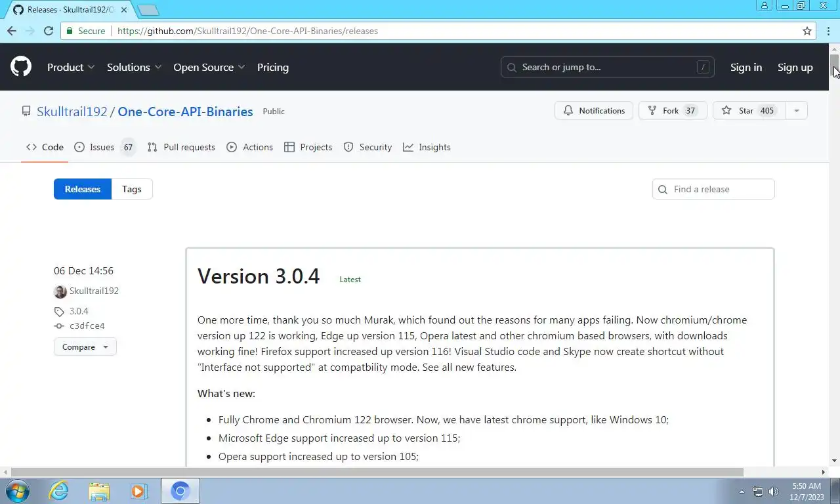The width and height of the screenshot is (840, 504).
Task: Switch to the Code tab
Action: pyautogui.click(x=45, y=147)
